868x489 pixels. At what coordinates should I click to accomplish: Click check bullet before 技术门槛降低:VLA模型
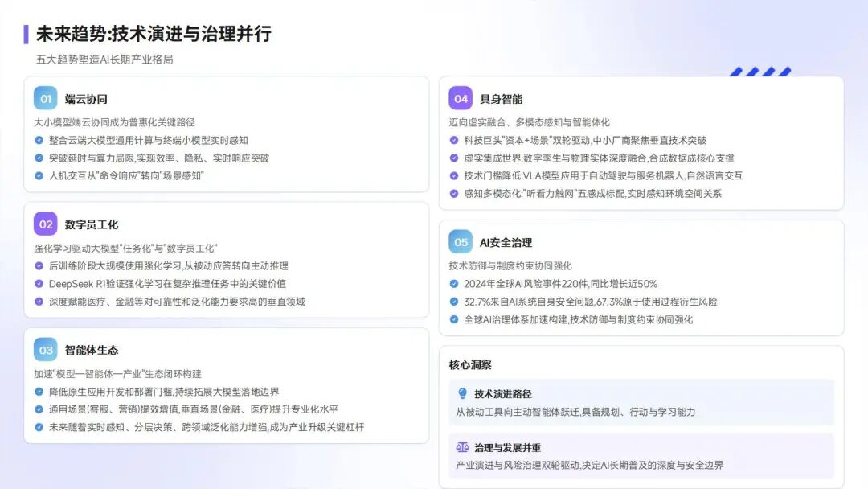pos(454,175)
